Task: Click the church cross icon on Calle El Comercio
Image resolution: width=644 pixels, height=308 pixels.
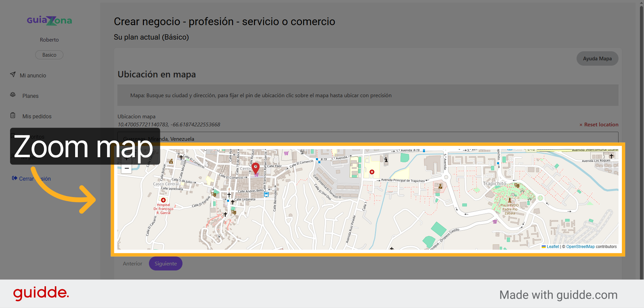Action: tap(181, 157)
